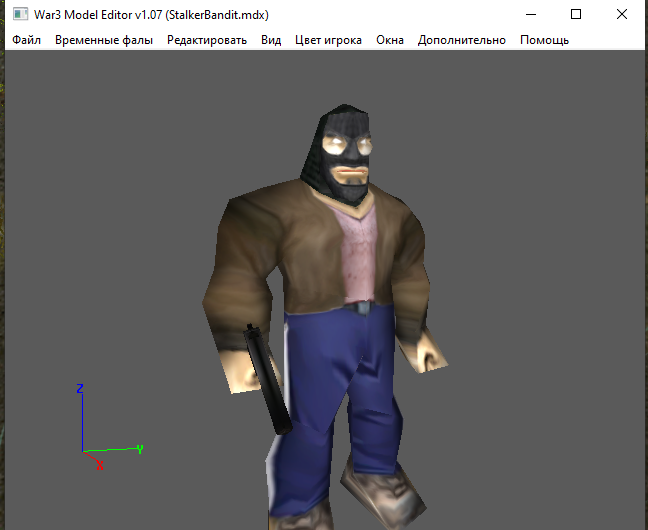Open the Помощь menu

(x=544, y=40)
